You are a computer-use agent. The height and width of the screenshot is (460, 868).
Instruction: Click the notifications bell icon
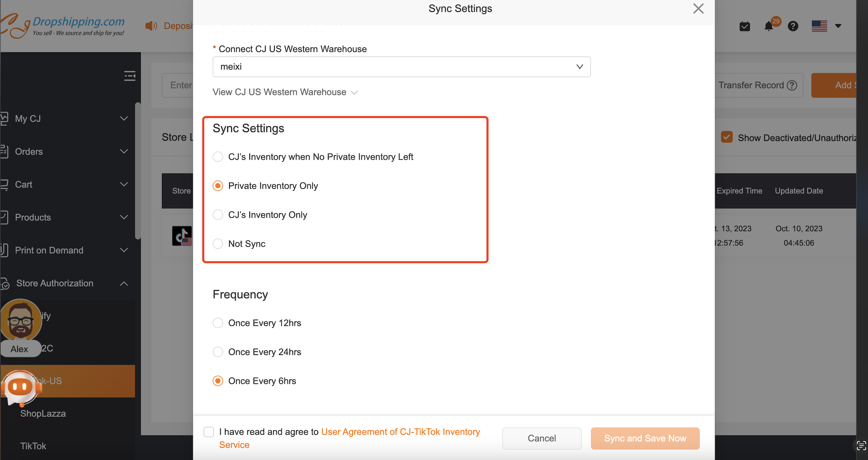click(769, 26)
